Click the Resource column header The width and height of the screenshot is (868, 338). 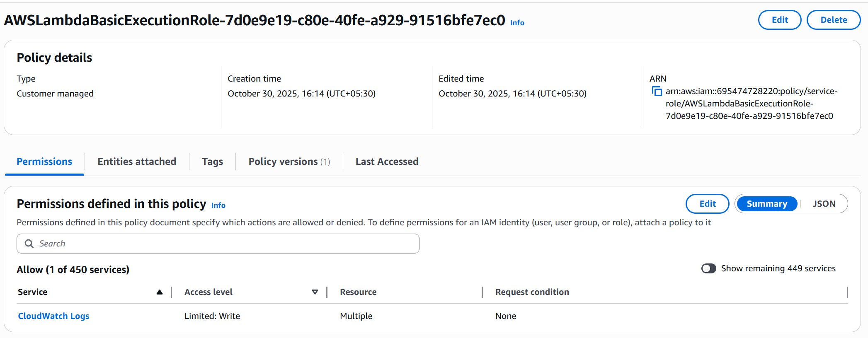tap(358, 292)
